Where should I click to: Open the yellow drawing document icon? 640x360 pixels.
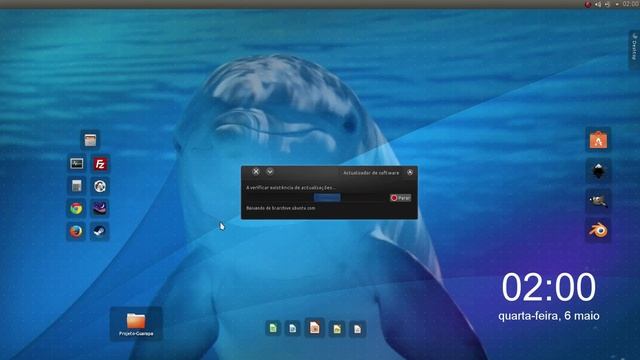click(x=337, y=329)
